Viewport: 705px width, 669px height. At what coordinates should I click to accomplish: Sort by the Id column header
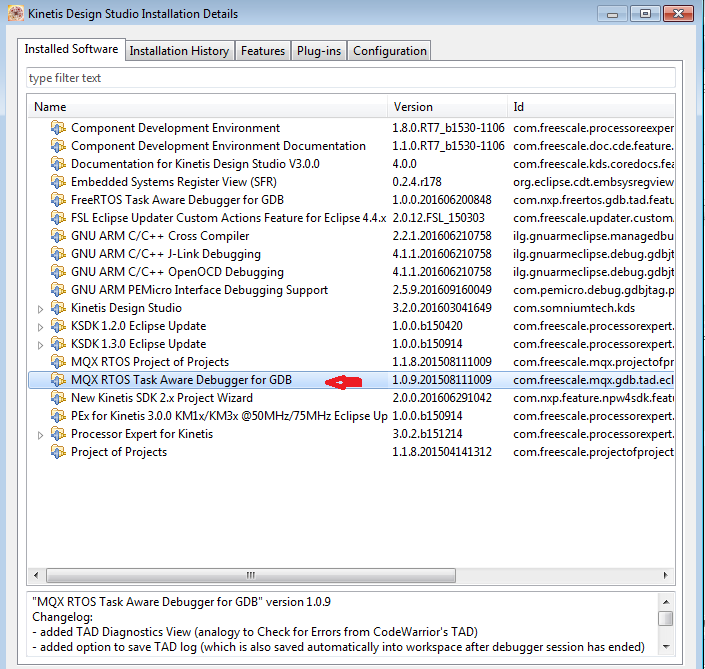tap(591, 107)
